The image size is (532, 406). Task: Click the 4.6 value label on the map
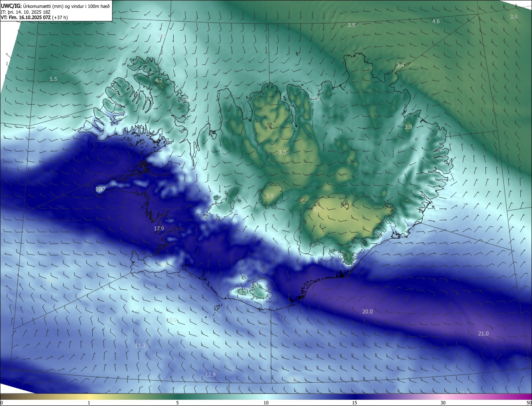coord(436,21)
